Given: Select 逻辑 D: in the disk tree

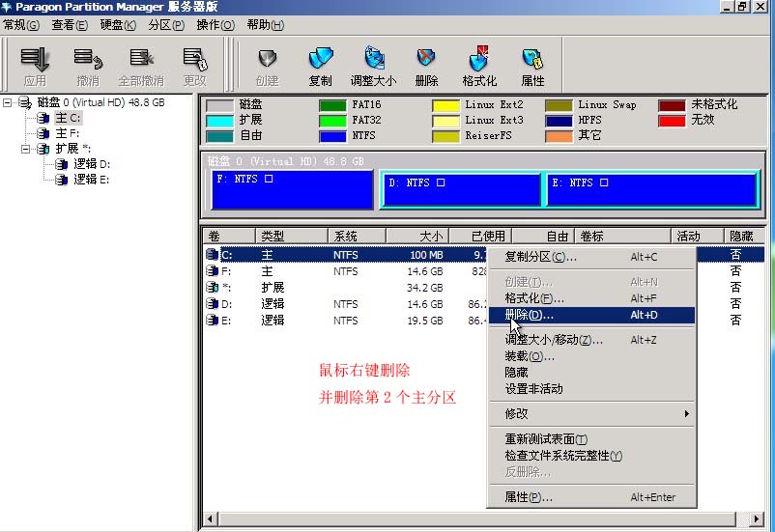Looking at the screenshot, I should [92, 163].
